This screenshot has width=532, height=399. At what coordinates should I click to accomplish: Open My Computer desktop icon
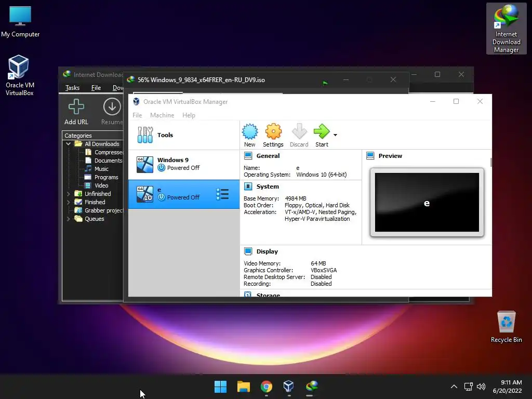click(20, 21)
